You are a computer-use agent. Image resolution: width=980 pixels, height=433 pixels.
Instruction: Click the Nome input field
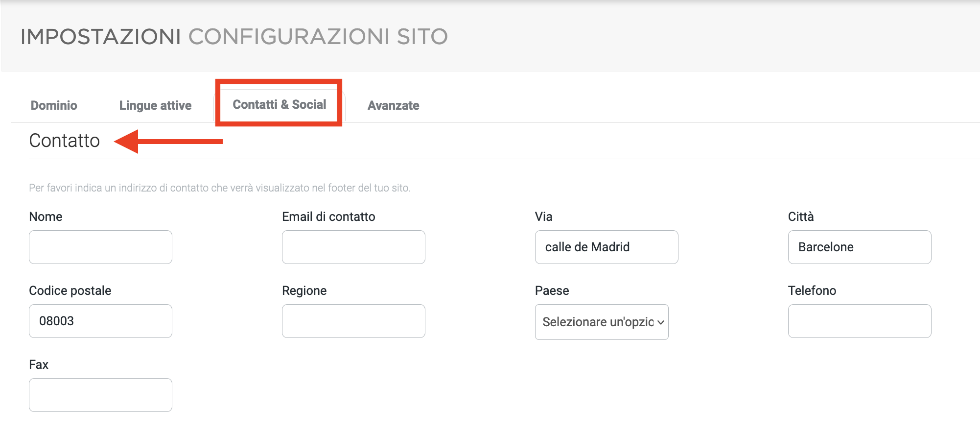point(100,247)
